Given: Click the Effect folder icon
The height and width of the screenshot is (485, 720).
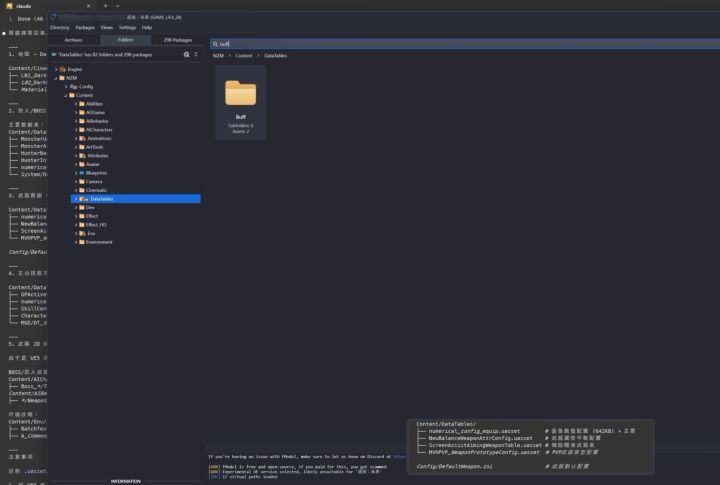Looking at the screenshot, I should [82, 216].
